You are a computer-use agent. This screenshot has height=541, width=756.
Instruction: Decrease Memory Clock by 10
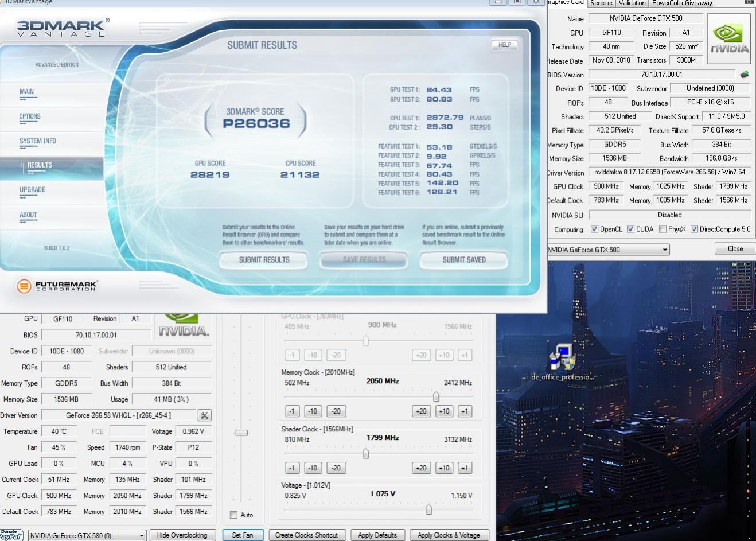coord(312,411)
